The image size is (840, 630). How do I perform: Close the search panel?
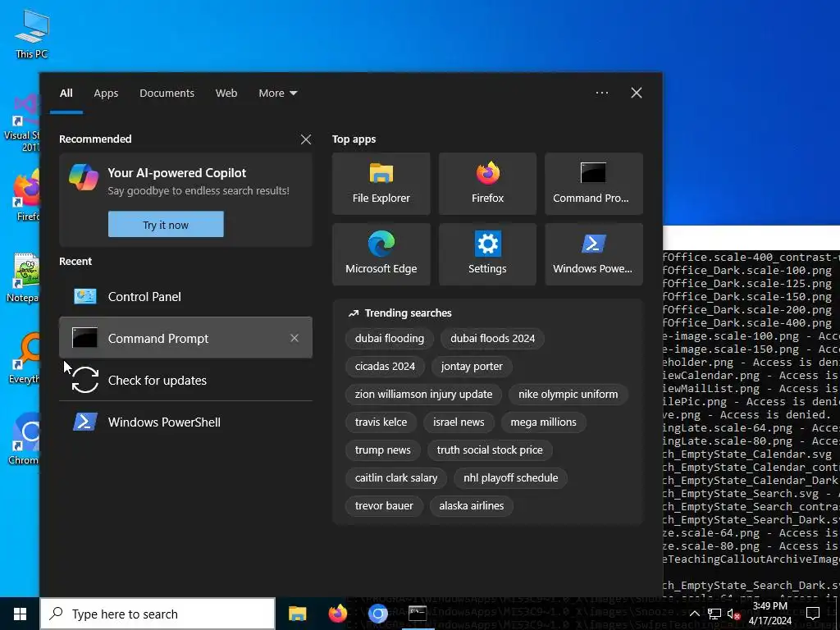coord(637,93)
